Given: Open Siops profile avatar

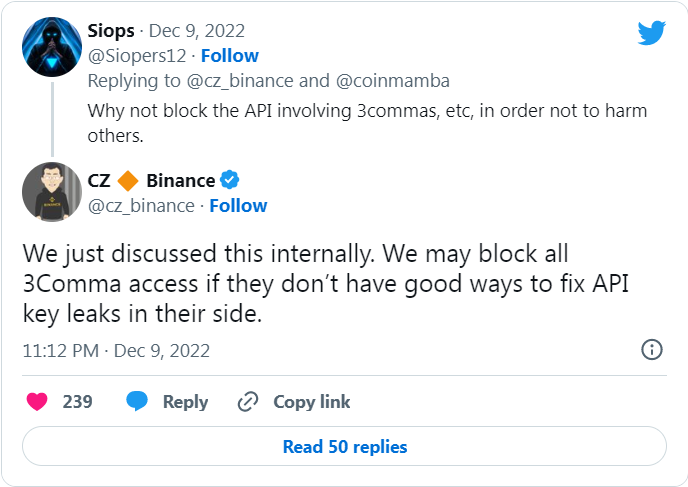Looking at the screenshot, I should (x=52, y=46).
